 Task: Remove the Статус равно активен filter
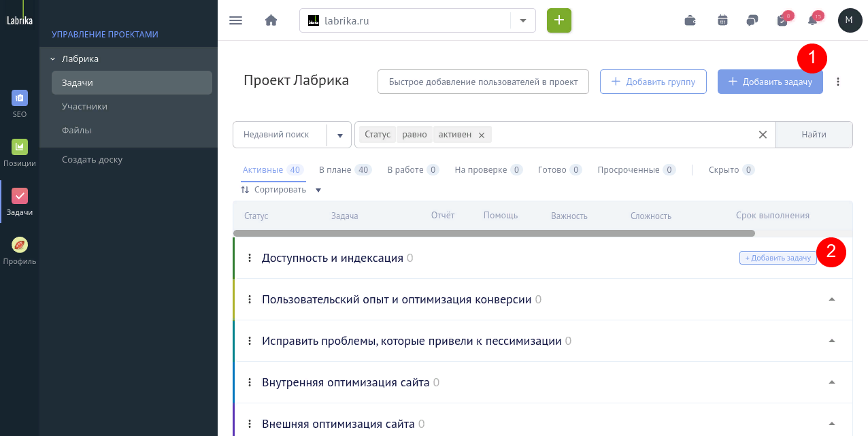pyautogui.click(x=481, y=135)
